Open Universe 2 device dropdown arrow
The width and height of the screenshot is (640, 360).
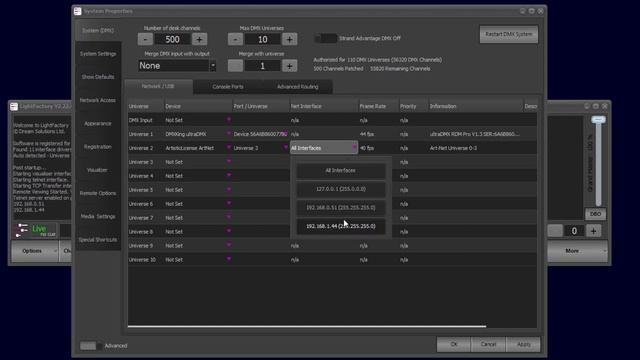point(229,148)
